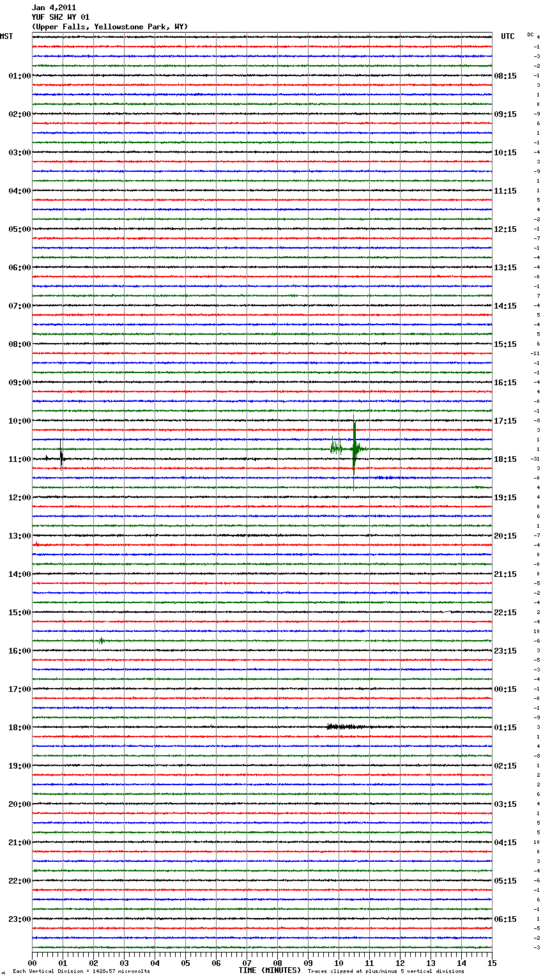Click the 'Each Vertical Division = 1428.57 microvolts' note
Viewport: 543px width, 980px height.
[81, 972]
